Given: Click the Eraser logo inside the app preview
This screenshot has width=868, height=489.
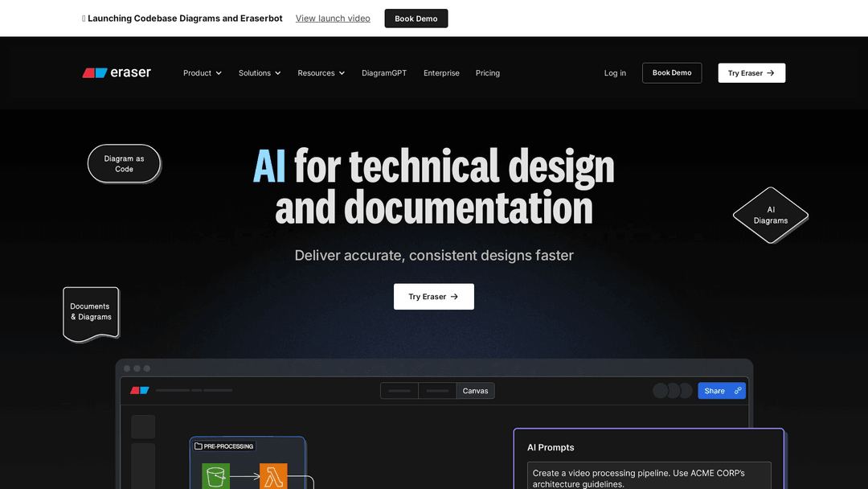Looking at the screenshot, I should click(140, 390).
